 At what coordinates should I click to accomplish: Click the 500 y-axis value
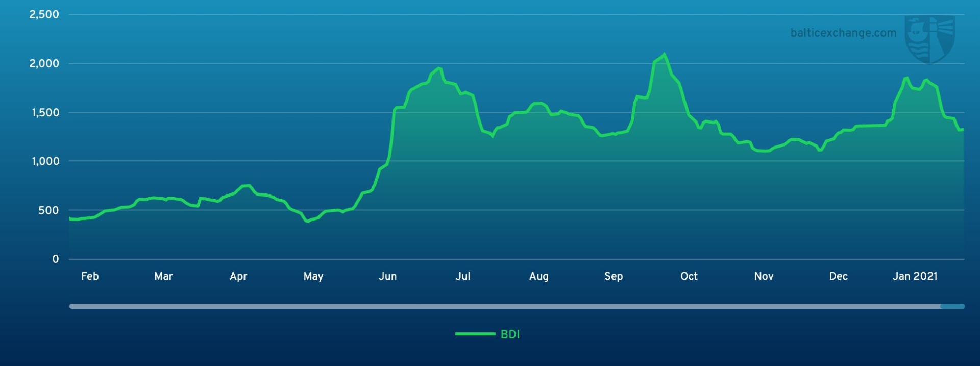coord(48,210)
